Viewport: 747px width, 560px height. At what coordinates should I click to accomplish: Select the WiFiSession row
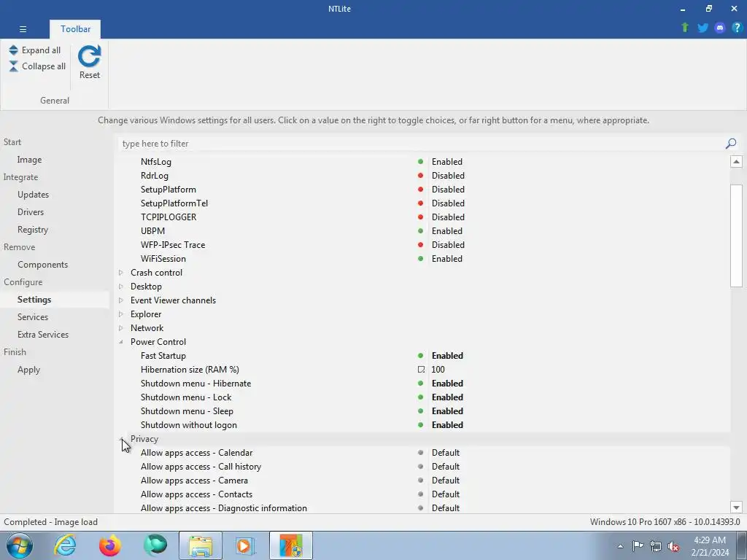[422, 259]
